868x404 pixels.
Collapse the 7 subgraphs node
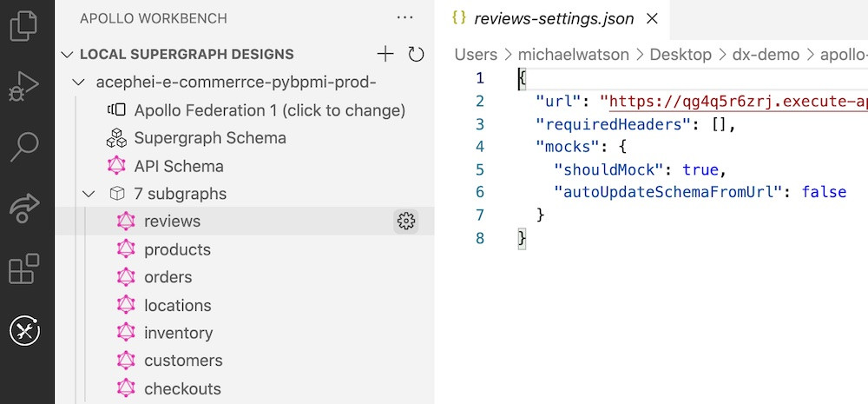tap(89, 194)
